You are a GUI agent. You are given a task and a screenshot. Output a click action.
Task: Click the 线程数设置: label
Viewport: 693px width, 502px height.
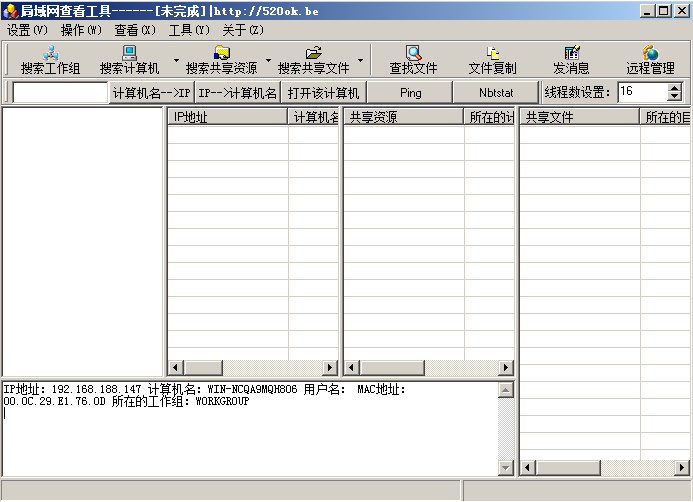click(x=577, y=92)
